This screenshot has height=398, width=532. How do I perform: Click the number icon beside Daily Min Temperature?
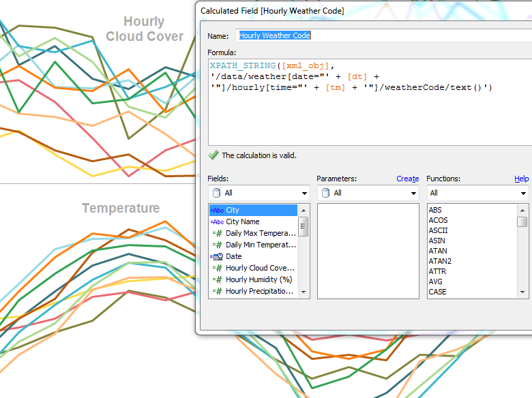[217, 245]
